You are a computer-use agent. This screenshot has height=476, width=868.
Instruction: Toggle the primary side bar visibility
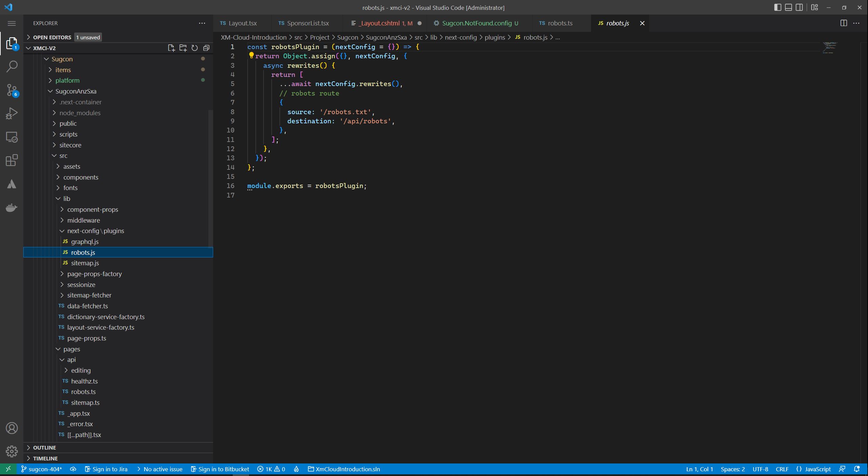click(778, 7)
